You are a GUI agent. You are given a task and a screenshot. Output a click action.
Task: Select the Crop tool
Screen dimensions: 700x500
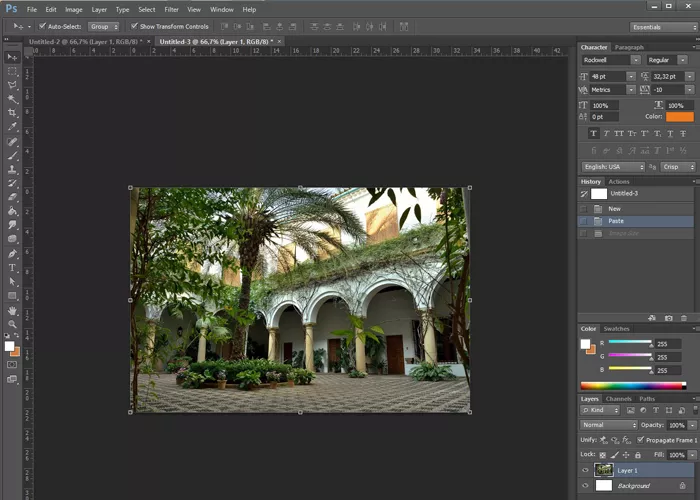click(x=12, y=112)
